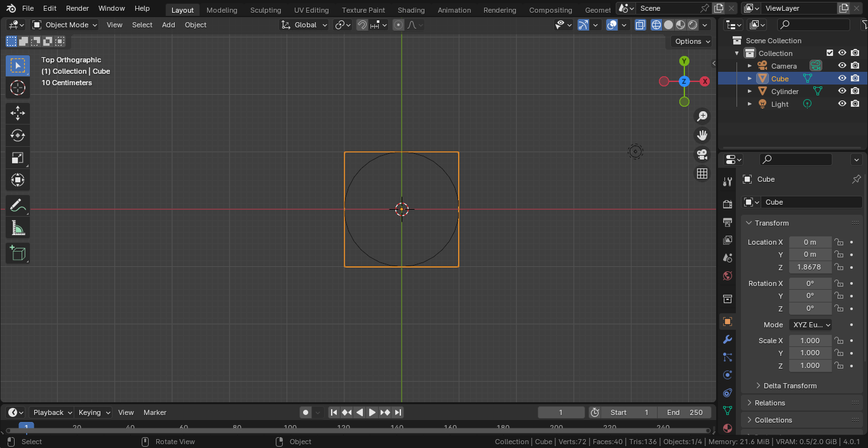Hide Cylinder in viewport via eye icon
The height and width of the screenshot is (448, 868).
[x=842, y=92]
